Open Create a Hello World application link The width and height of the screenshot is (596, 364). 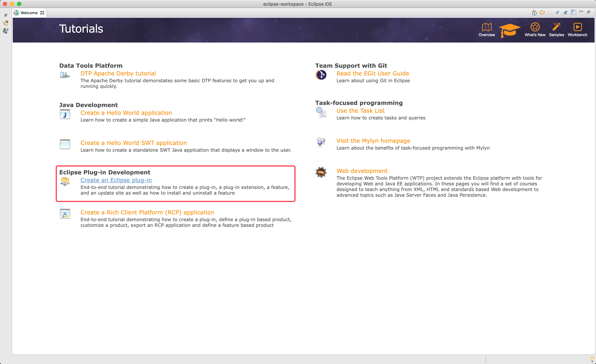coord(126,113)
